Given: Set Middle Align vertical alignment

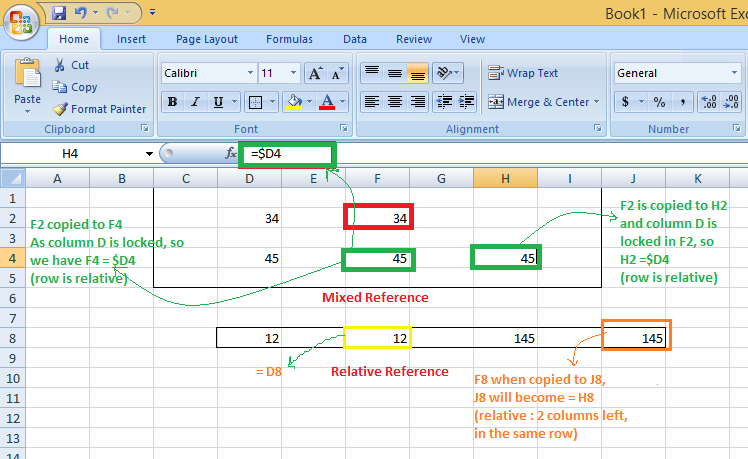Looking at the screenshot, I should (x=395, y=73).
